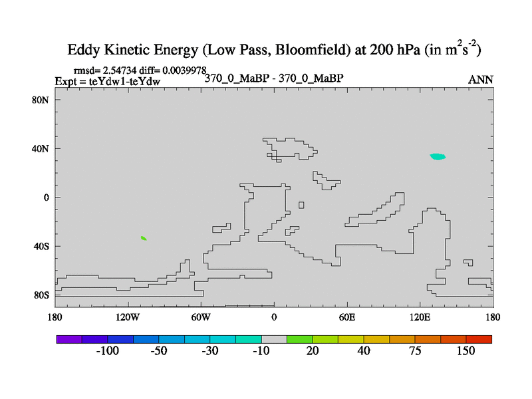Viewport: 532px width, 399px height.
Task: Click the -100 colorbar label
Action: [106, 351]
